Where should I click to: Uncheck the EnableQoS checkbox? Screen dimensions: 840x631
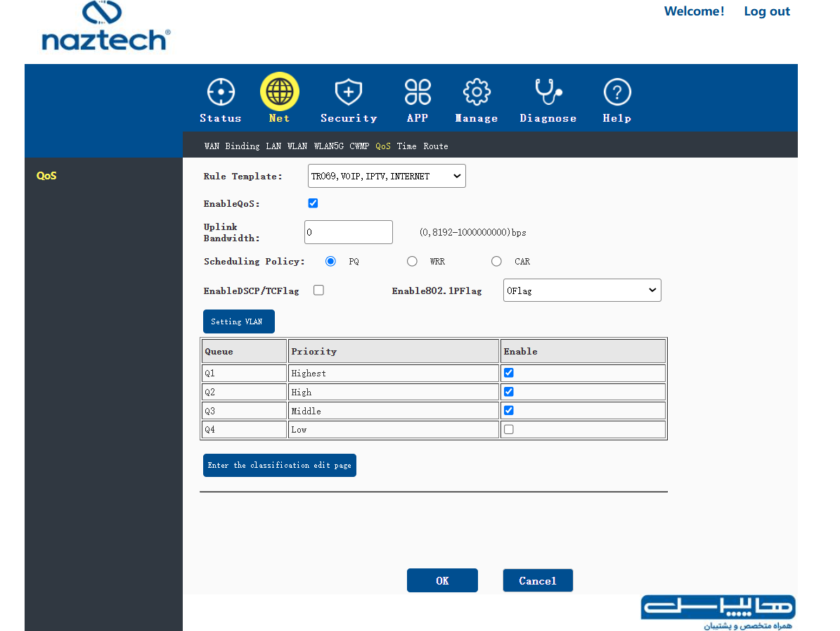(x=314, y=203)
